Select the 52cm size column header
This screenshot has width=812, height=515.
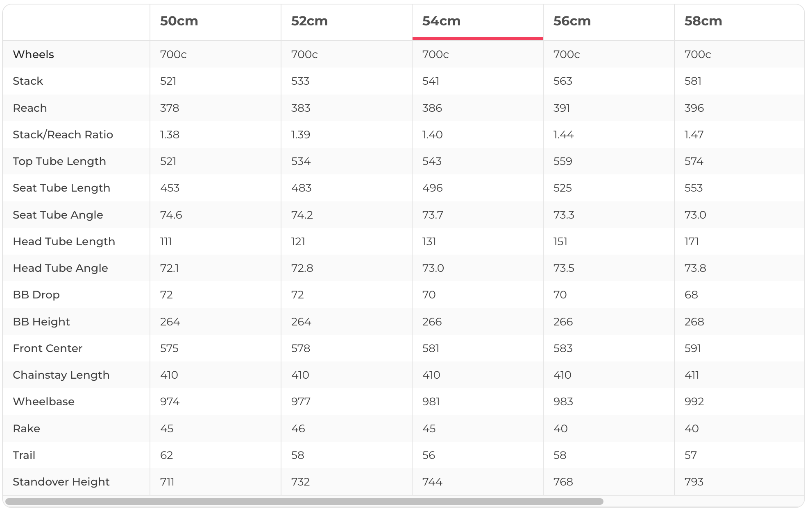[x=309, y=21]
